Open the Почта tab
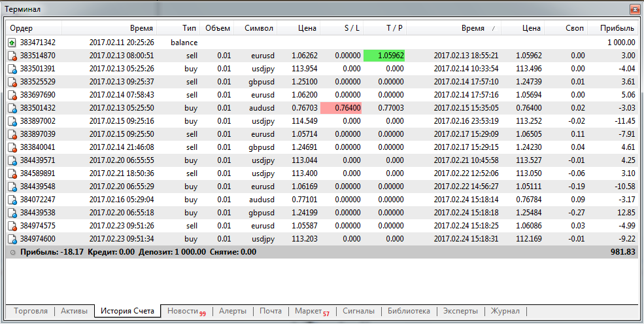 tap(271, 312)
